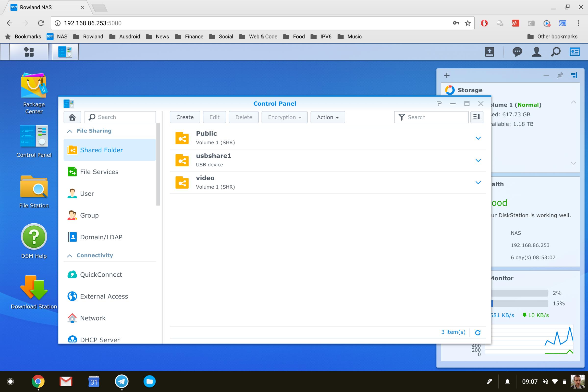Click the sort order icon button

(477, 117)
